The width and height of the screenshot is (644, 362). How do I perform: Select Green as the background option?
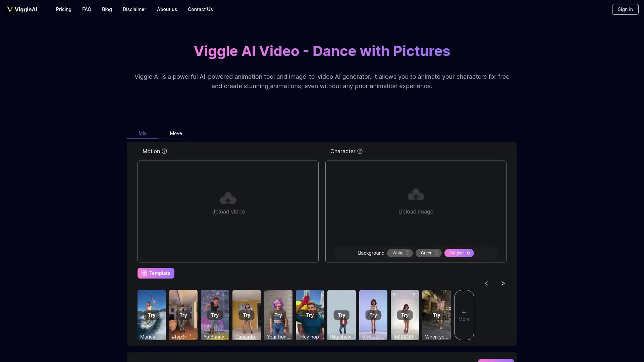[x=428, y=253]
